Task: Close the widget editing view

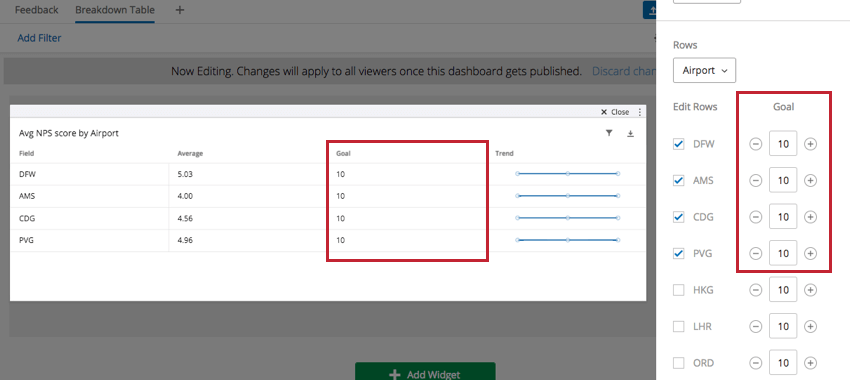Action: point(615,112)
